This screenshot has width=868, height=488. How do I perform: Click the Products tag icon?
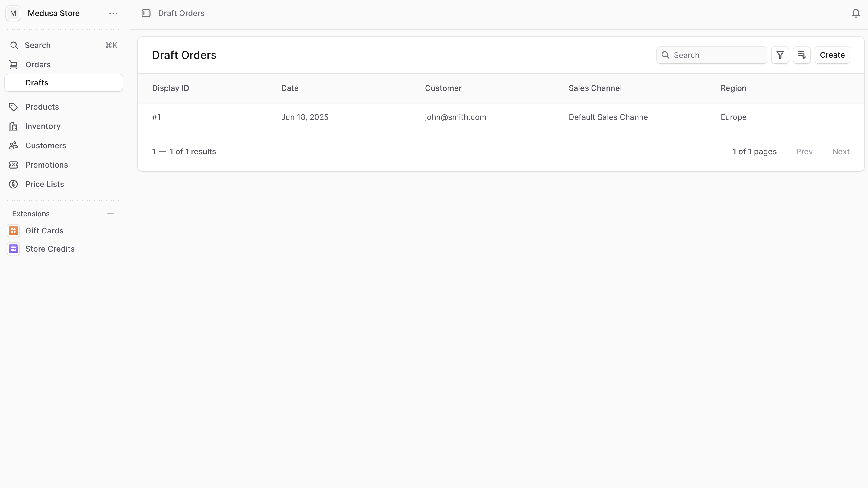[x=13, y=107]
